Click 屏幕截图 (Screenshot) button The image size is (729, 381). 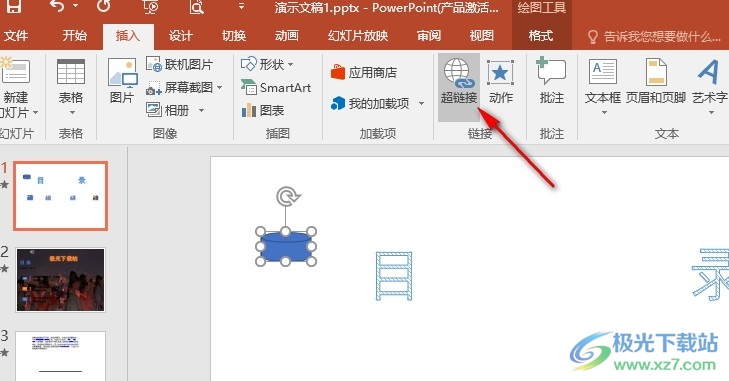179,87
